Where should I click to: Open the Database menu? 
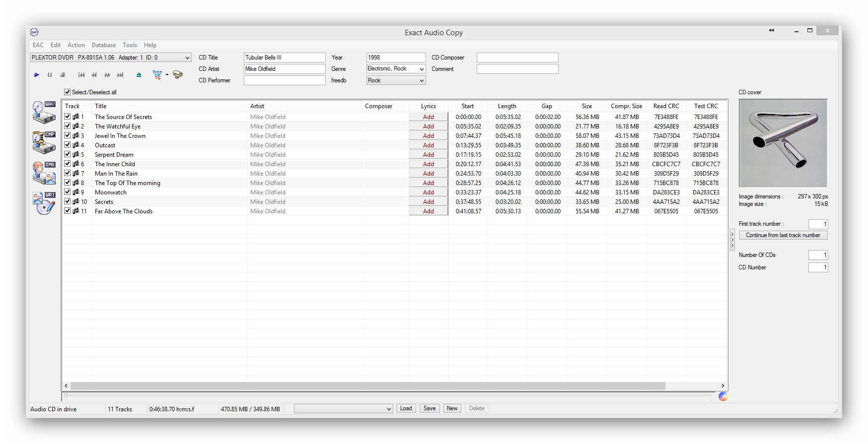pos(103,45)
